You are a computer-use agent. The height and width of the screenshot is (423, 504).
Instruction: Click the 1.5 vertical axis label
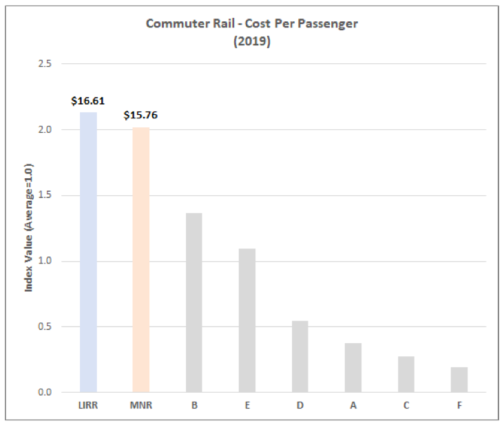point(45,195)
